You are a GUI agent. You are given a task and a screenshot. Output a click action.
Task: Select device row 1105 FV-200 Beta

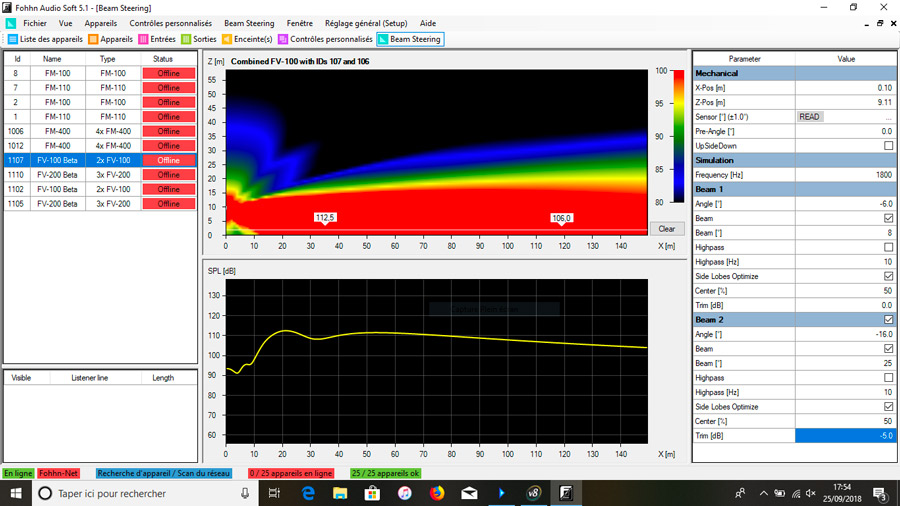pyautogui.click(x=100, y=204)
